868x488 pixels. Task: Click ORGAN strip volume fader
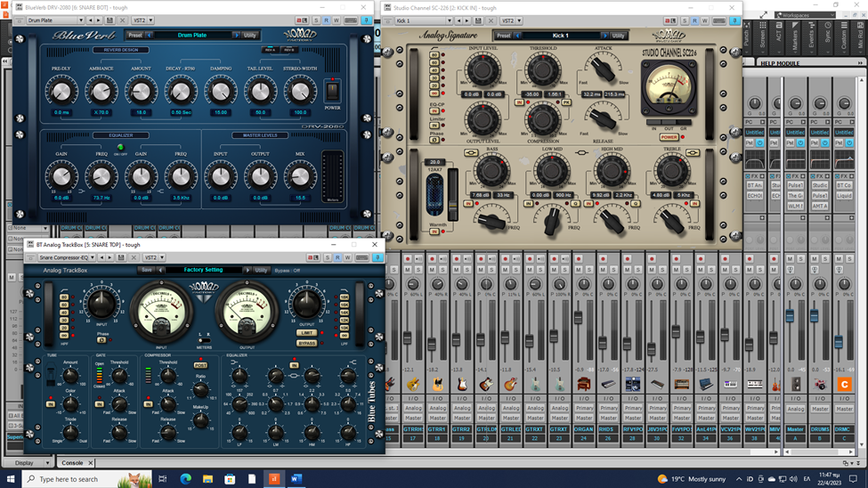point(579,317)
